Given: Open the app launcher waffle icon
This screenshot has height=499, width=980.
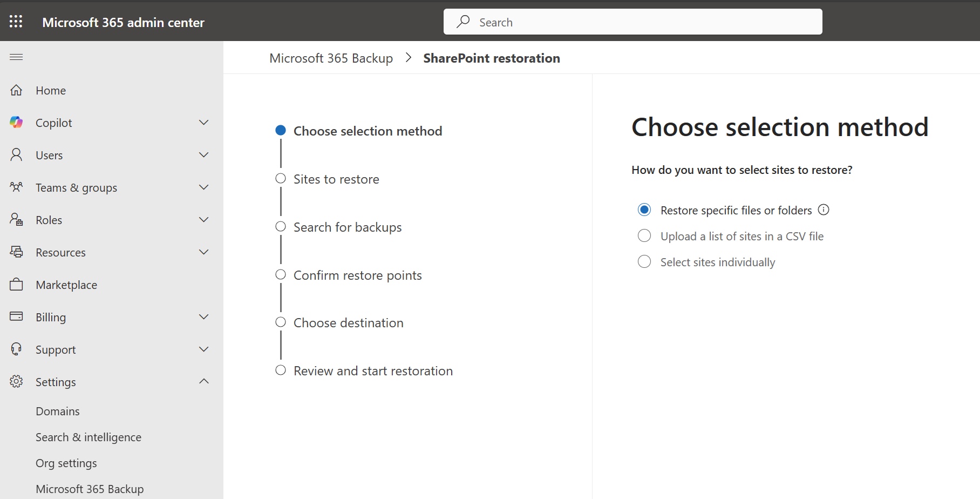Looking at the screenshot, I should [16, 22].
